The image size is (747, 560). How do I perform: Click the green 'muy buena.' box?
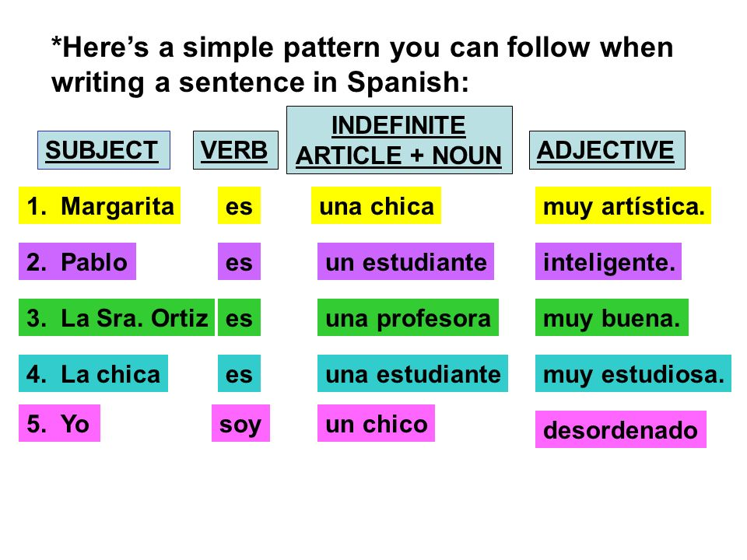point(612,317)
